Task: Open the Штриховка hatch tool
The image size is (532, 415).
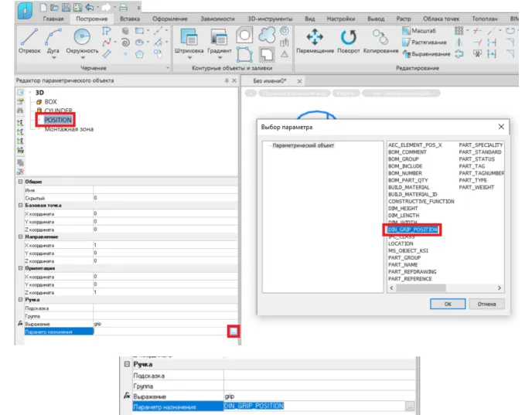Action: pyautogui.click(x=189, y=41)
